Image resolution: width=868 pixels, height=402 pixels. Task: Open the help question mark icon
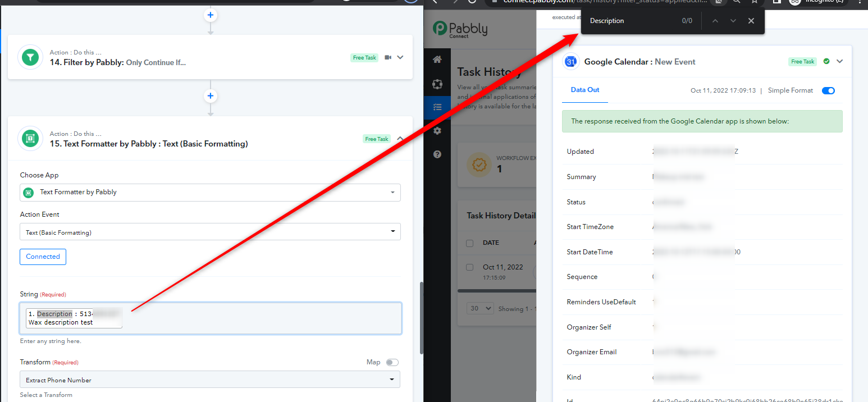437,154
